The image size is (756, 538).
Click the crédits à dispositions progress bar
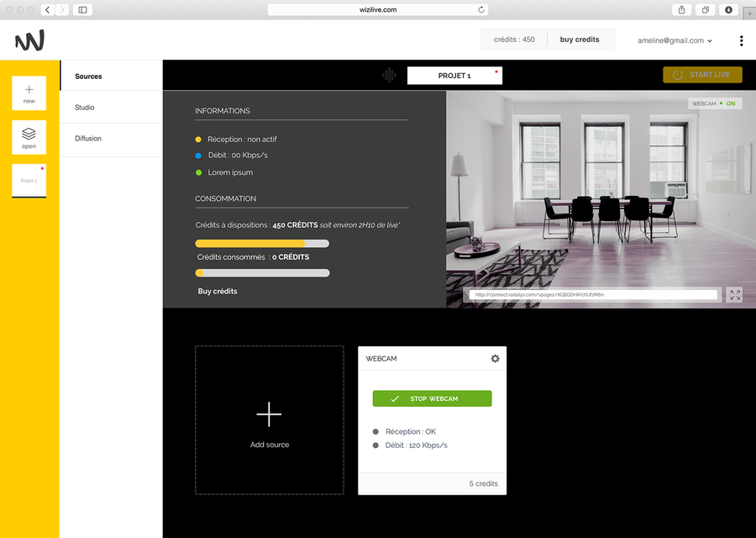pos(262,244)
